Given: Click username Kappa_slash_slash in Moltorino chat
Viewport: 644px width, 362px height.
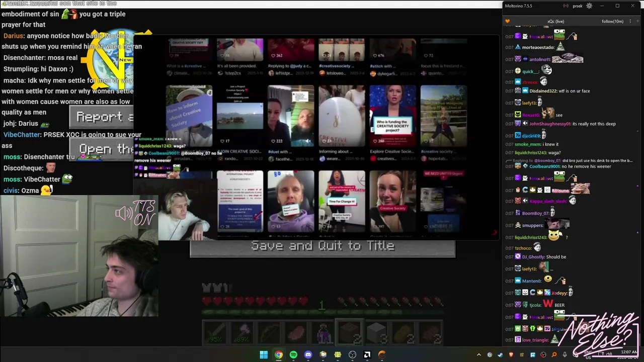Looking at the screenshot, I should tap(548, 201).
